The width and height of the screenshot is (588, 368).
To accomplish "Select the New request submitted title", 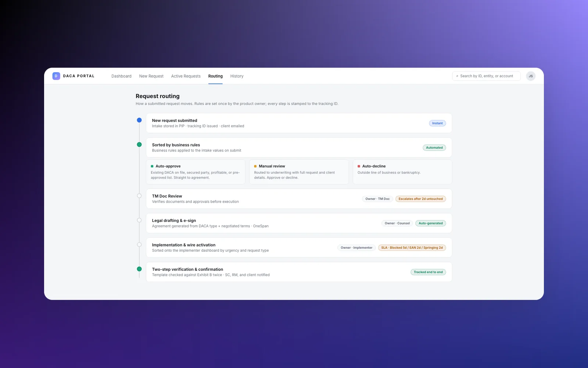I will [175, 120].
